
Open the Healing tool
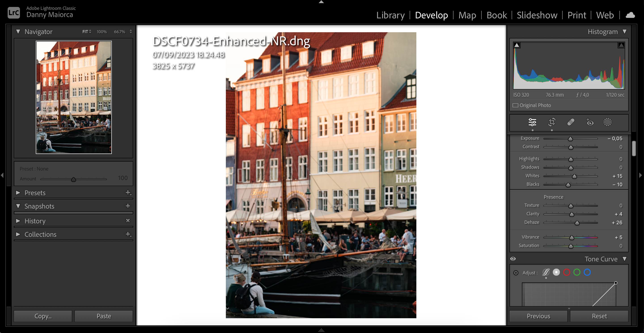[571, 123]
